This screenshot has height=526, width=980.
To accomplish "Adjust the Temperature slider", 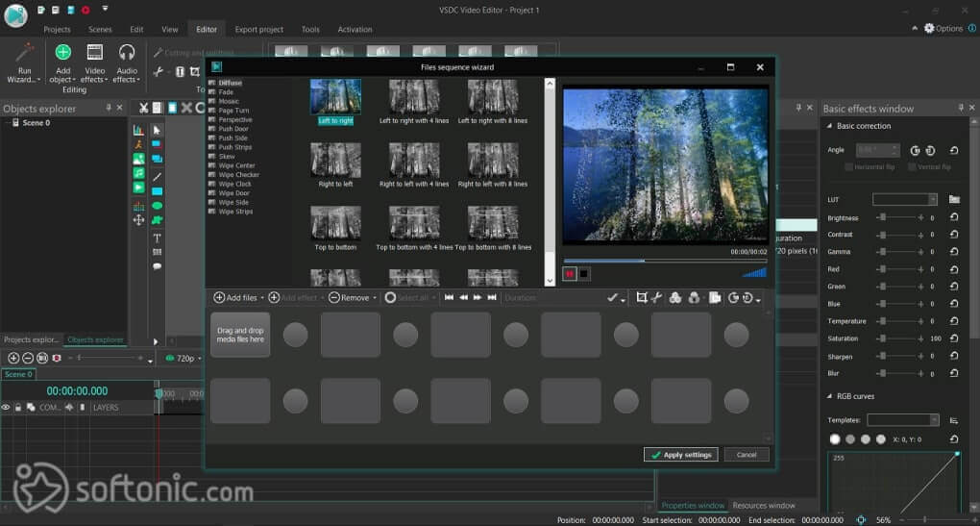I will point(900,321).
